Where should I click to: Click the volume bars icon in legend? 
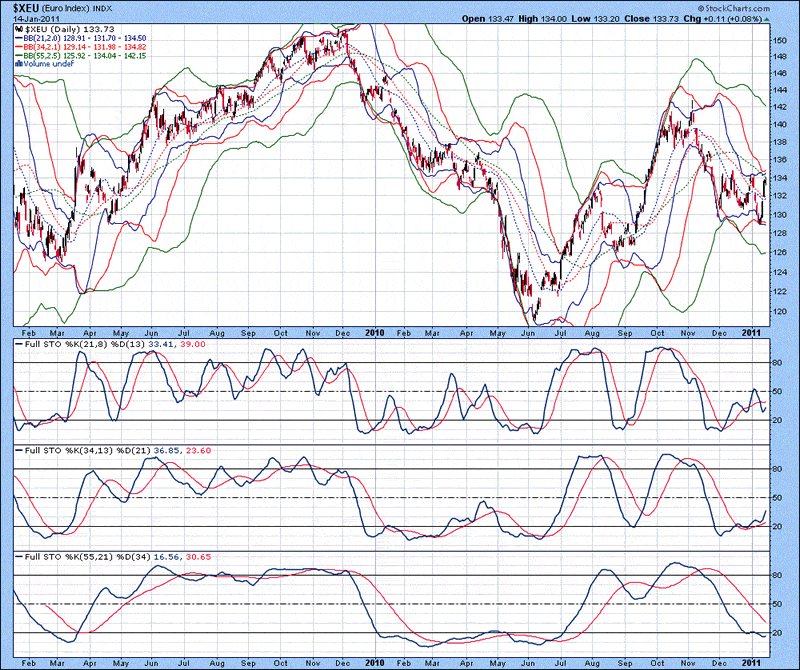click(x=17, y=63)
